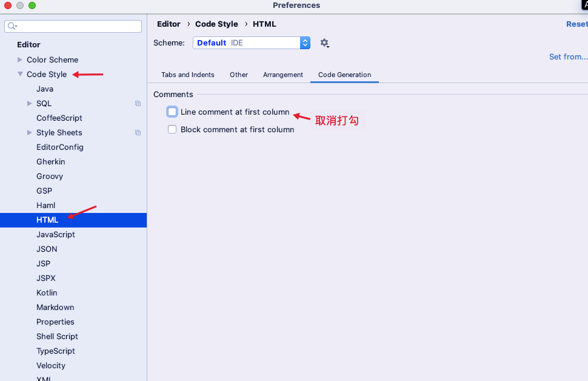Click the copy icon beside SQL

point(138,104)
